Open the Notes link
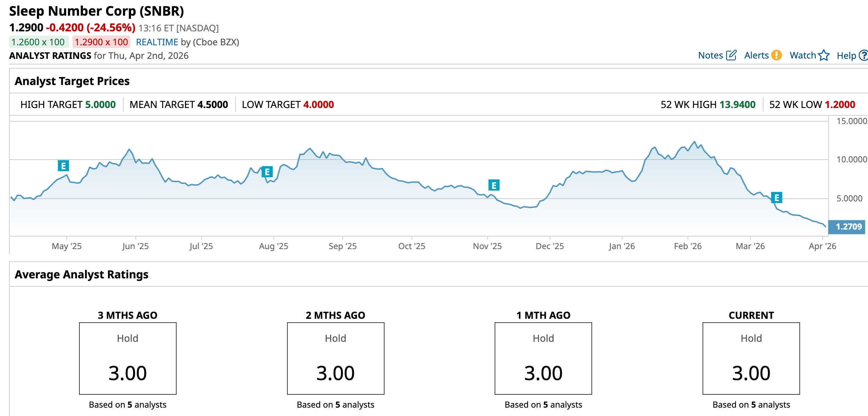868x416 pixels. 711,55
